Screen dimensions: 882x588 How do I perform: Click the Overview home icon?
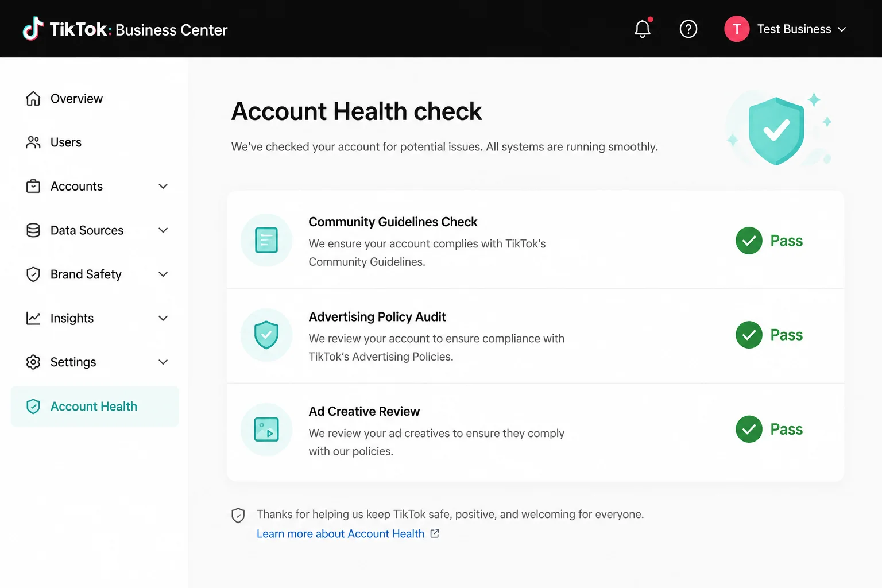pos(33,99)
